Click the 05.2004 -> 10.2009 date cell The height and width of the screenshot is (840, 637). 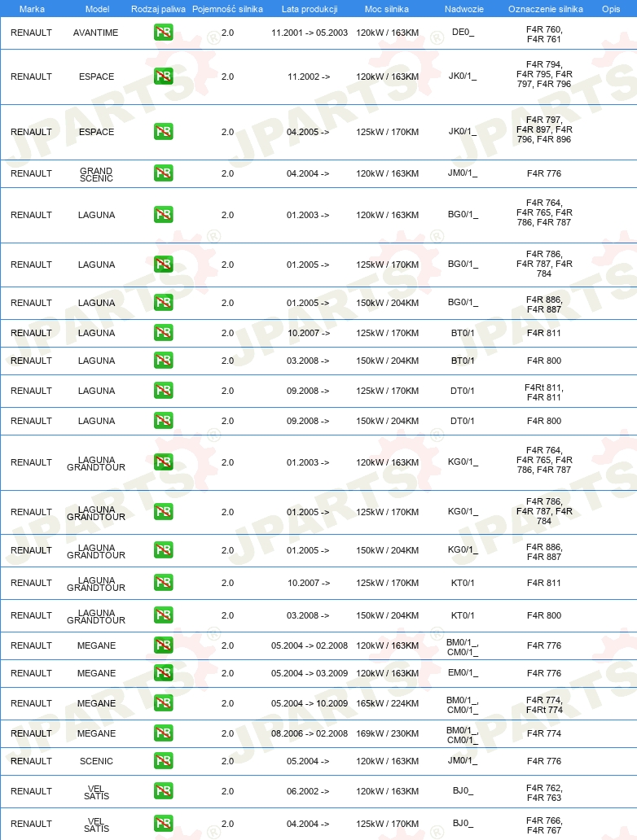(x=310, y=703)
